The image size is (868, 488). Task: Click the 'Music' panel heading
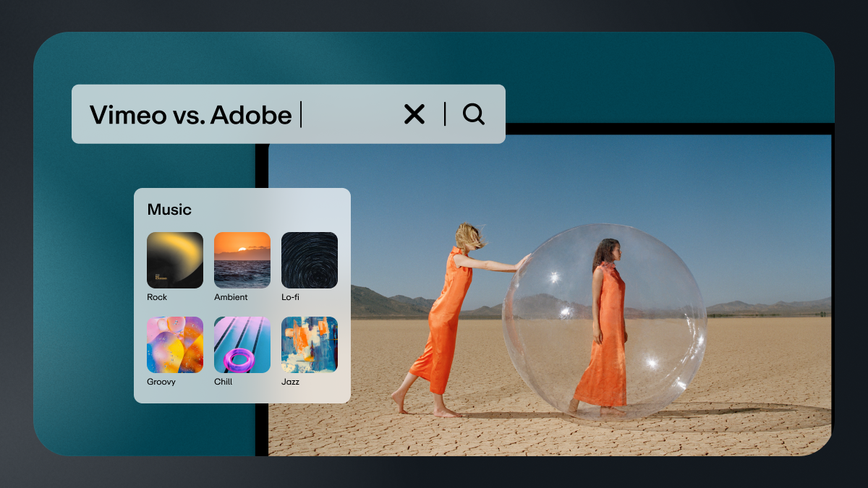point(169,210)
